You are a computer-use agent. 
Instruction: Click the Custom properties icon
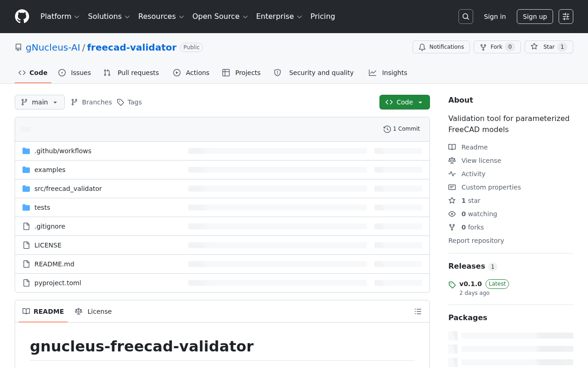[x=452, y=187]
